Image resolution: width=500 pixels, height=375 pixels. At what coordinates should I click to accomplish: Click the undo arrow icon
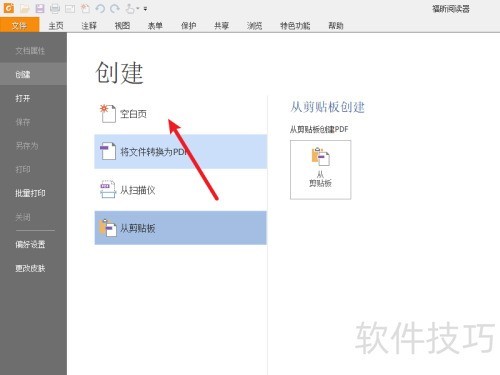[x=100, y=9]
